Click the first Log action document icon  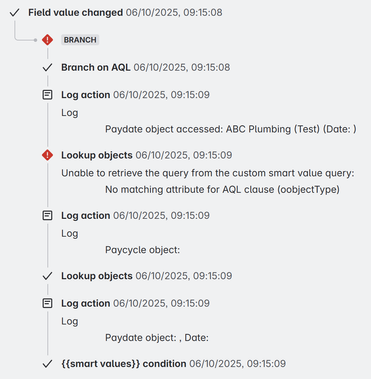coord(48,95)
